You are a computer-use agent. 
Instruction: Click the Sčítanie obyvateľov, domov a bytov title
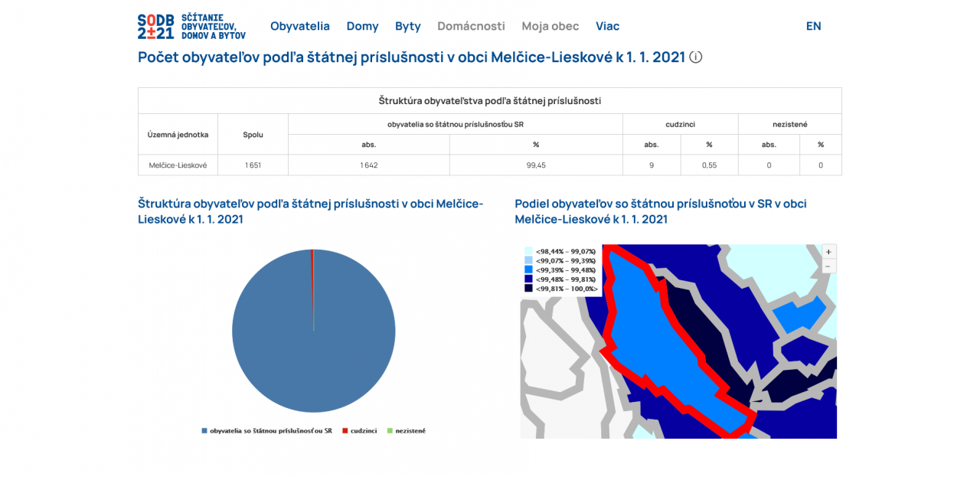(213, 26)
